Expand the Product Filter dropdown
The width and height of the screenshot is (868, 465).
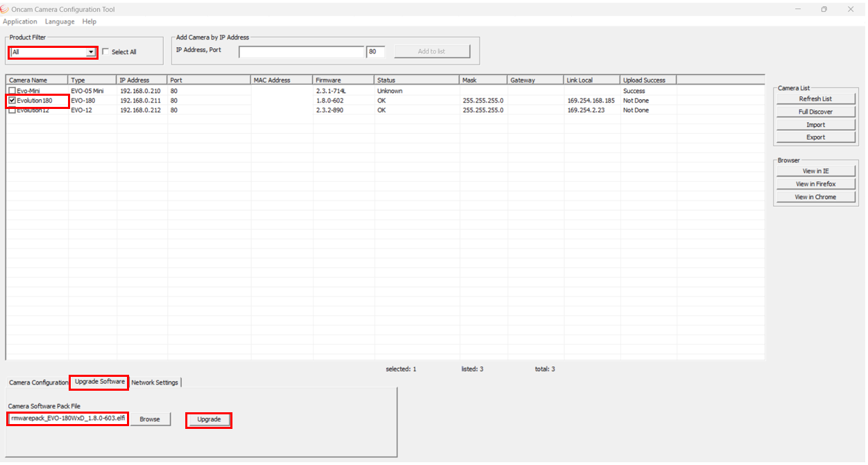coord(91,52)
